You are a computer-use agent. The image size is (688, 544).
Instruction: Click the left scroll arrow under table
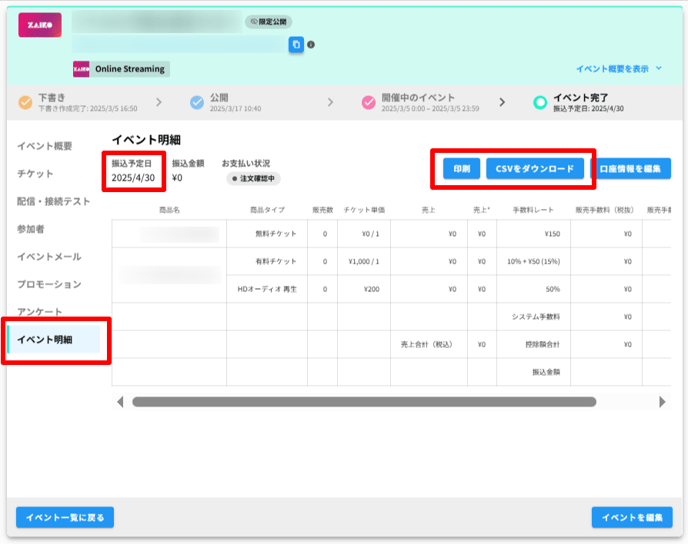(x=121, y=402)
